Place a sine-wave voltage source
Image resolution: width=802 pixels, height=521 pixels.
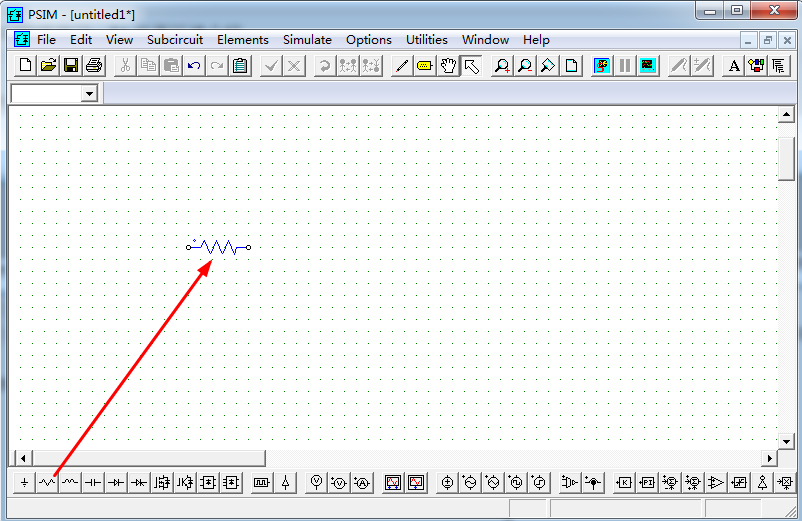click(x=470, y=482)
